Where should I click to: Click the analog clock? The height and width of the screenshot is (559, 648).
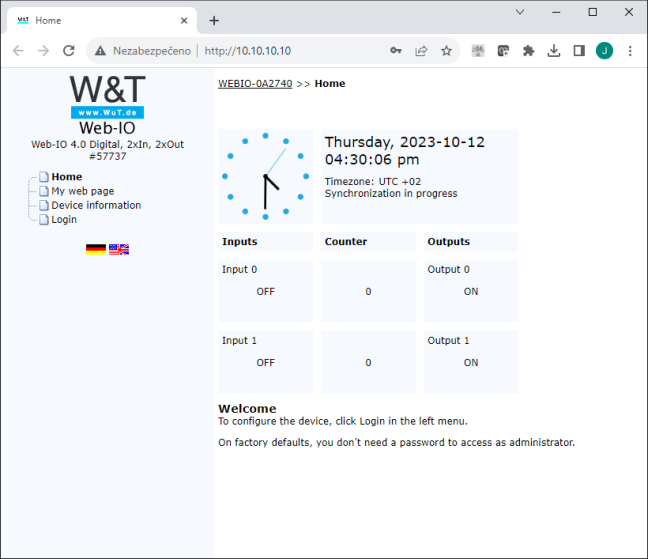coord(265,176)
